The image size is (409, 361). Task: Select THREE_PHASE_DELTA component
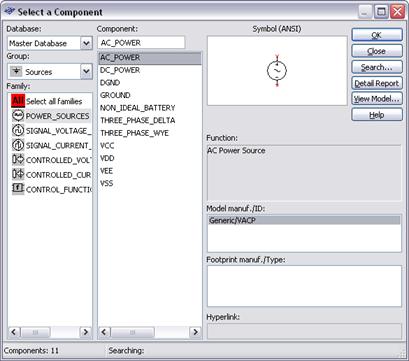tap(137, 120)
